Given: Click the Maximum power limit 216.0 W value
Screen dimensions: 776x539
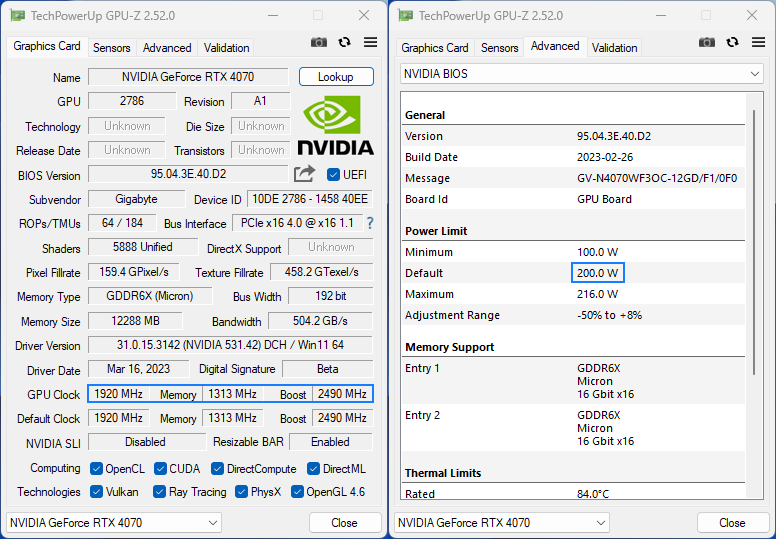Looking at the screenshot, I should tap(597, 294).
